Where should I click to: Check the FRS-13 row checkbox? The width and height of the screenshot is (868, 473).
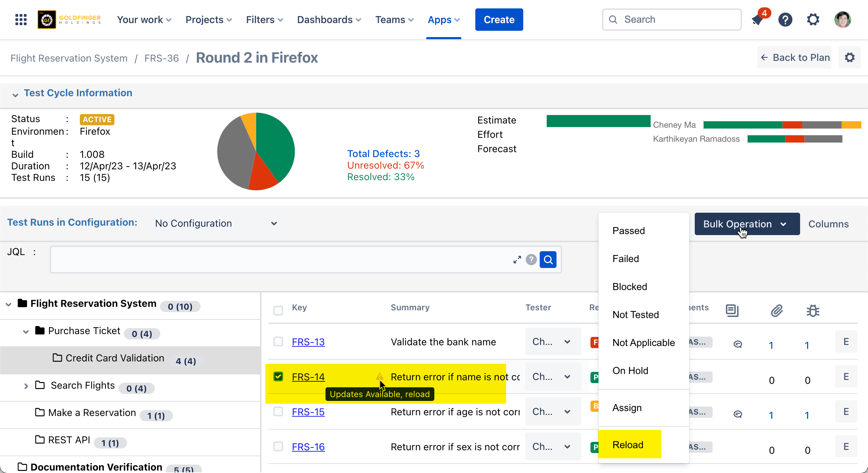(x=278, y=341)
